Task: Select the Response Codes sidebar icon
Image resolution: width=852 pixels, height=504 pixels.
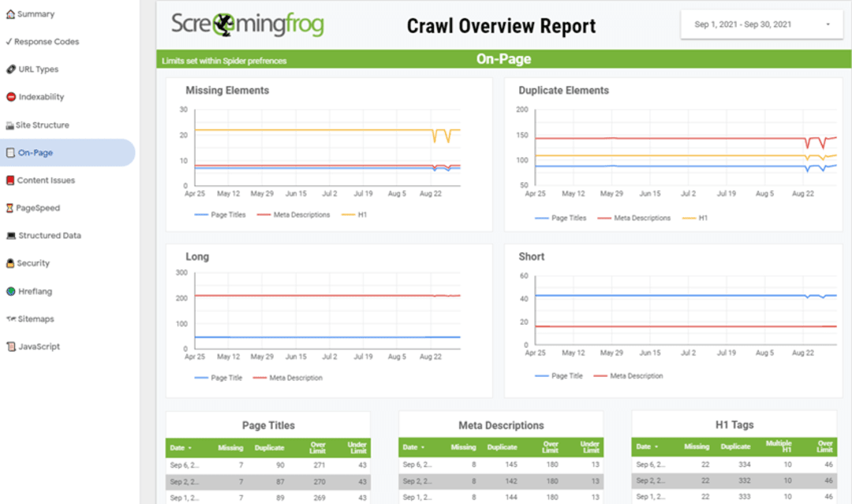Action: tap(9, 41)
